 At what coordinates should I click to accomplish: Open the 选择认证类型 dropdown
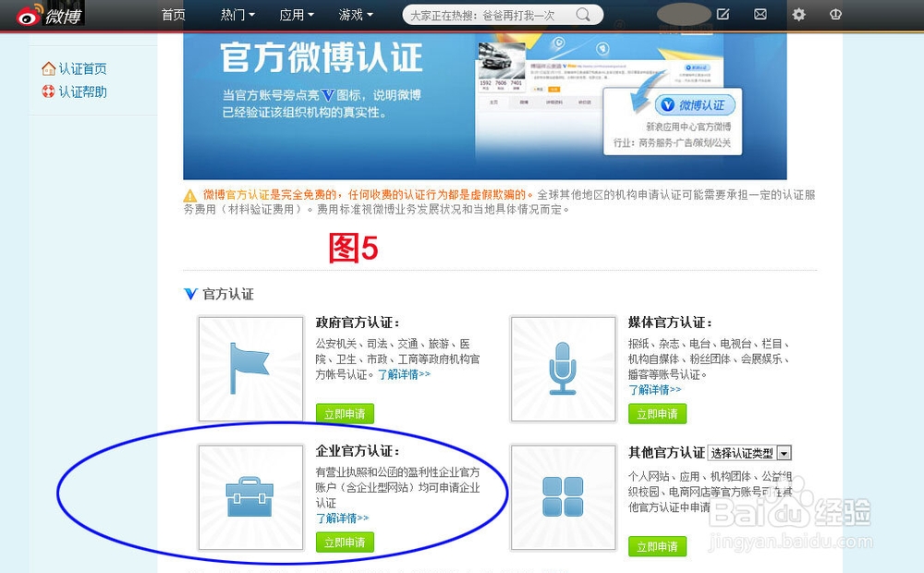click(749, 453)
